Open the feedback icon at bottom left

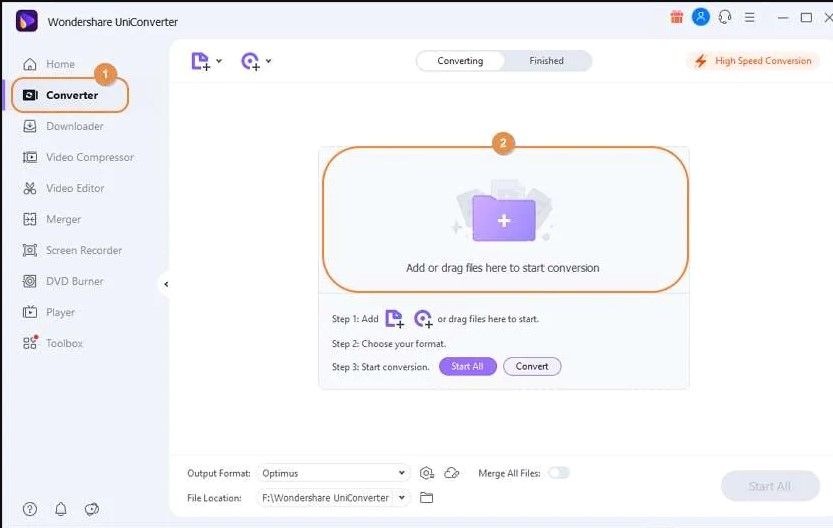[92, 509]
